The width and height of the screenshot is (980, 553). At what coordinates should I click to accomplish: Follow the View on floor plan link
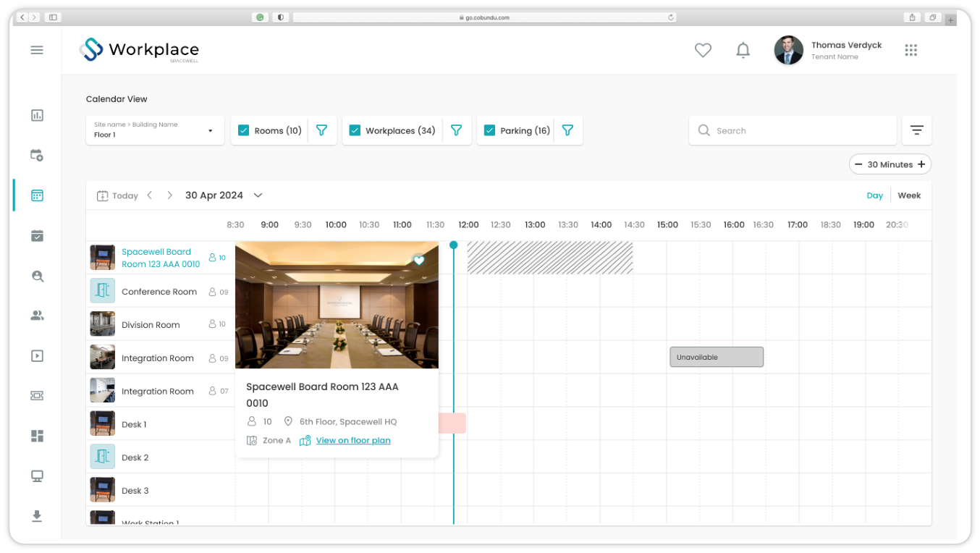click(353, 440)
